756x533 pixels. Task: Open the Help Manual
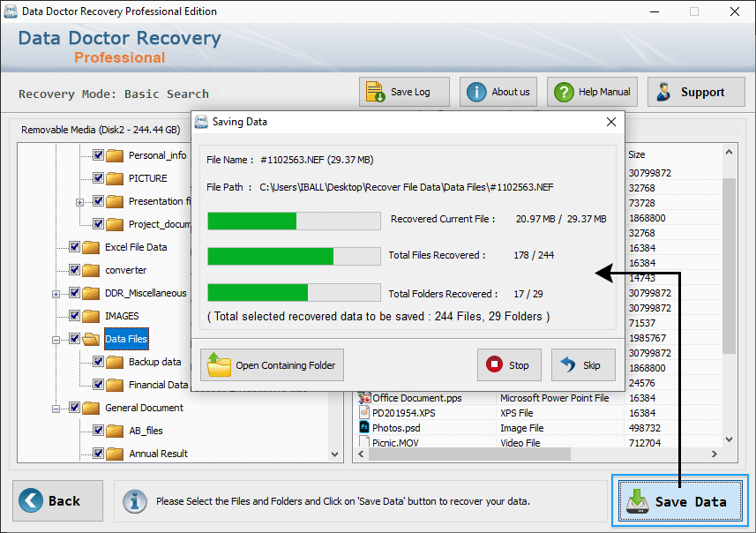point(592,92)
